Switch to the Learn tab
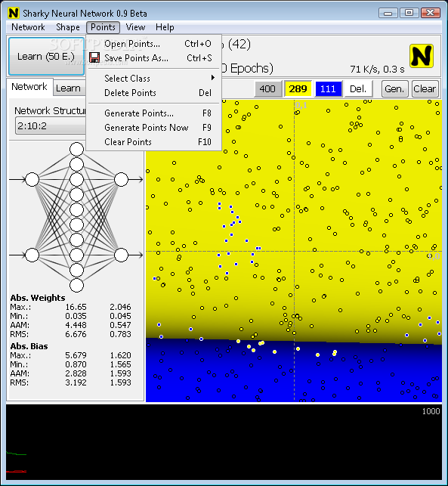 (69, 88)
